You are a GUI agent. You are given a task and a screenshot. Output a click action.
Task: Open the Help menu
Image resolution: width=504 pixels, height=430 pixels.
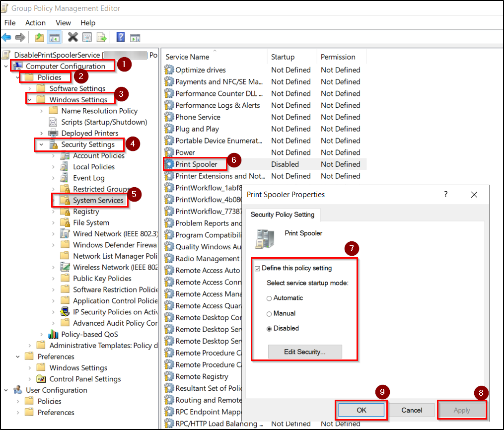tap(88, 23)
